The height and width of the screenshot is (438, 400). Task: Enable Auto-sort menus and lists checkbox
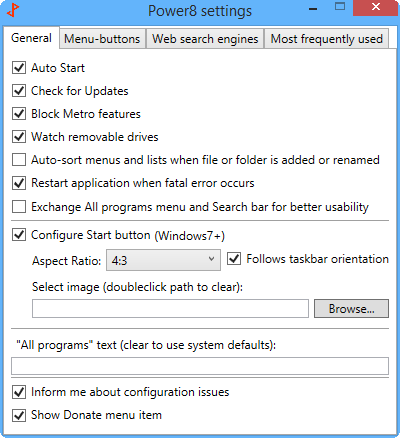click(19, 160)
